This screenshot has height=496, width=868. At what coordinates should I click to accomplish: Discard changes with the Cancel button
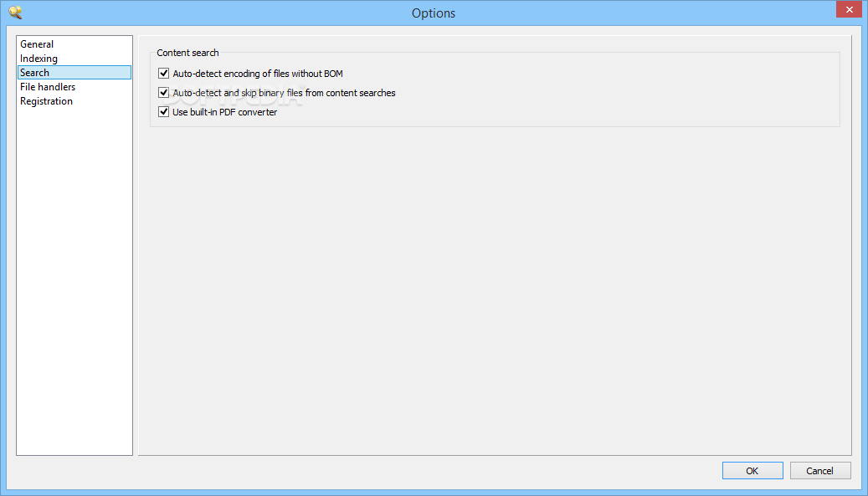(x=819, y=471)
